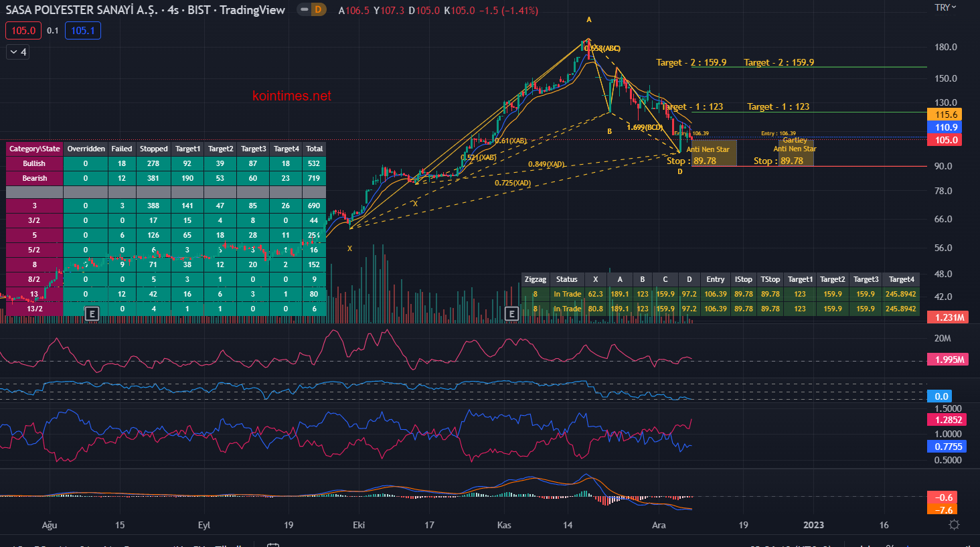Image resolution: width=980 pixels, height=547 pixels.
Task: Click the A106.5 open value
Action: (354, 11)
